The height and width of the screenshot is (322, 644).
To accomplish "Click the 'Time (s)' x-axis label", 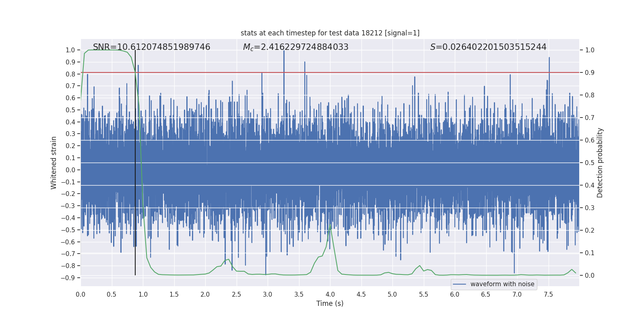I will pyautogui.click(x=330, y=303).
